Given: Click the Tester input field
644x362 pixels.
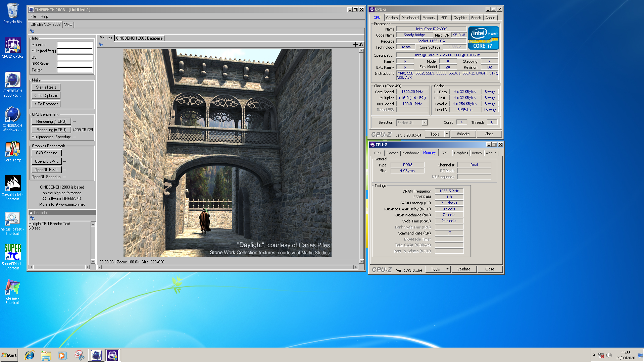Looking at the screenshot, I should 75,70.
